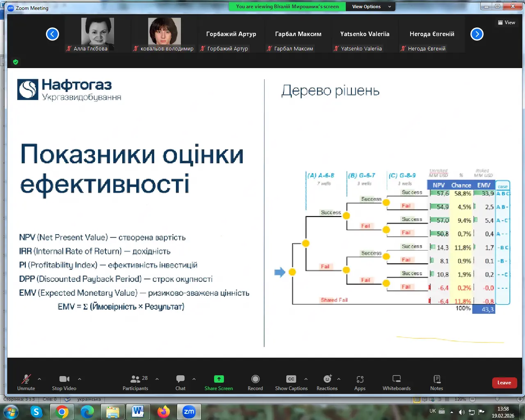The width and height of the screenshot is (525, 420).
Task: Open Whiteboards
Action: (x=396, y=382)
